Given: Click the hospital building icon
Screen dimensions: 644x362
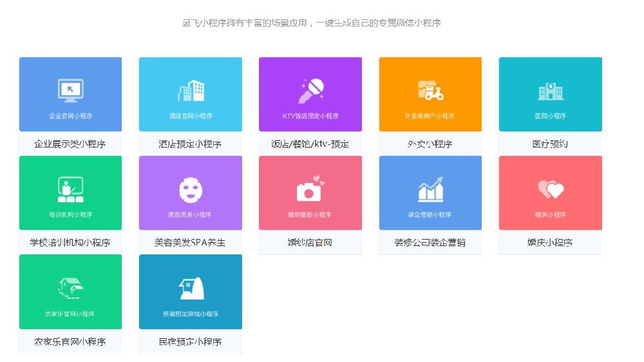Looking at the screenshot, I should click(551, 91).
